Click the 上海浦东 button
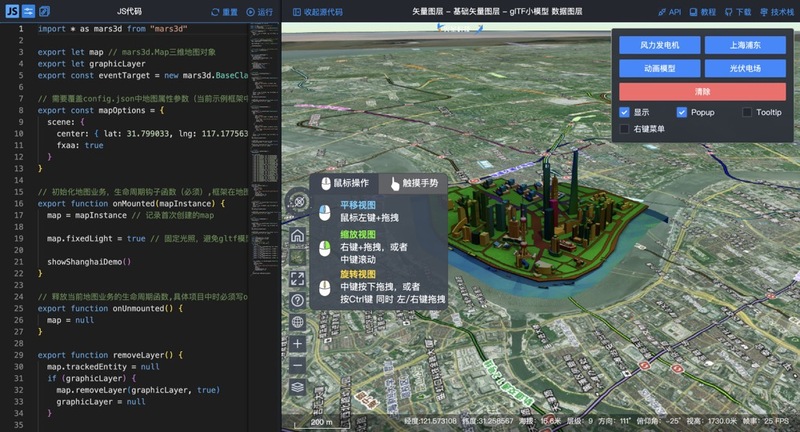 tap(744, 45)
